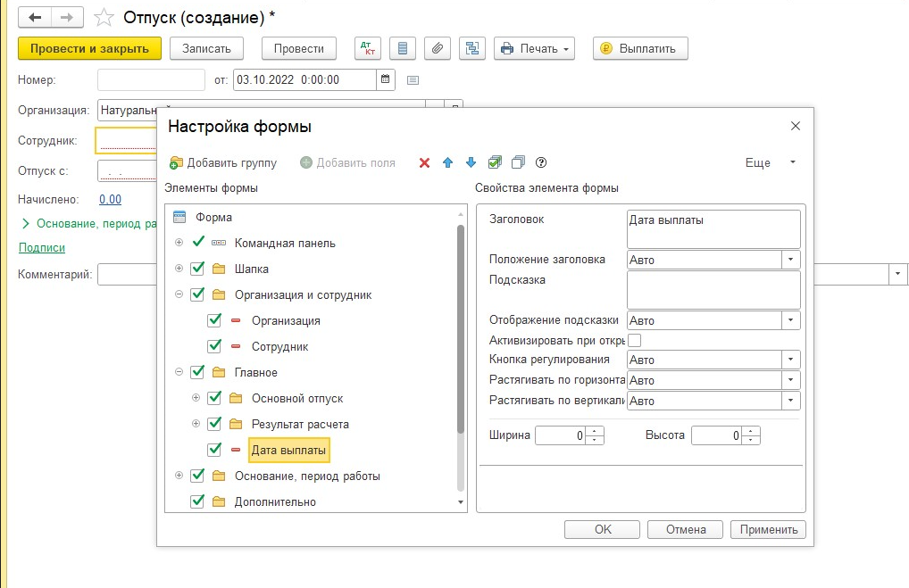
Task: Click the check all elements icon
Action: pos(495,162)
